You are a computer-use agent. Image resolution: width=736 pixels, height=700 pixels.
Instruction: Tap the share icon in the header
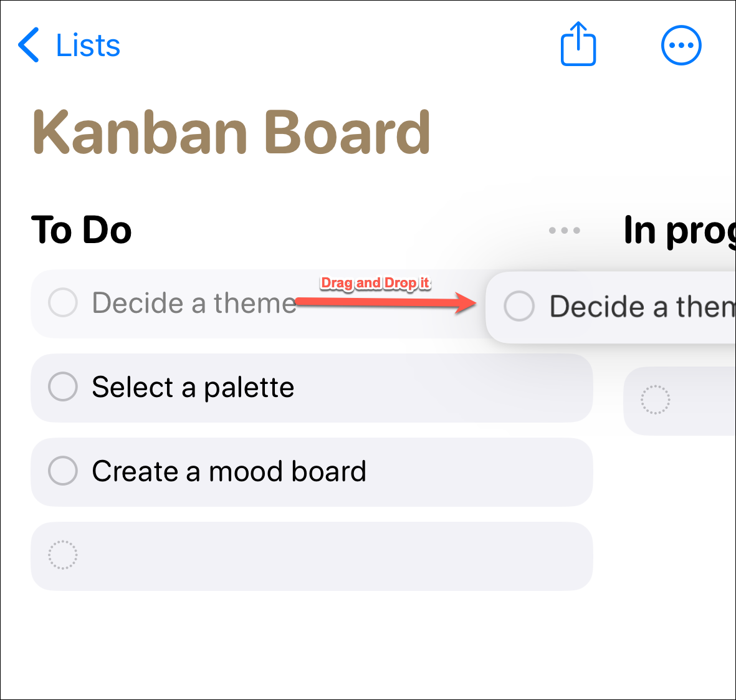[578, 44]
